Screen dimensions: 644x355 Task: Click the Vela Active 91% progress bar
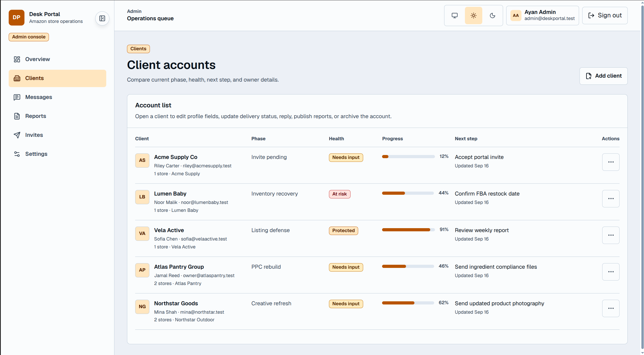[x=408, y=230]
